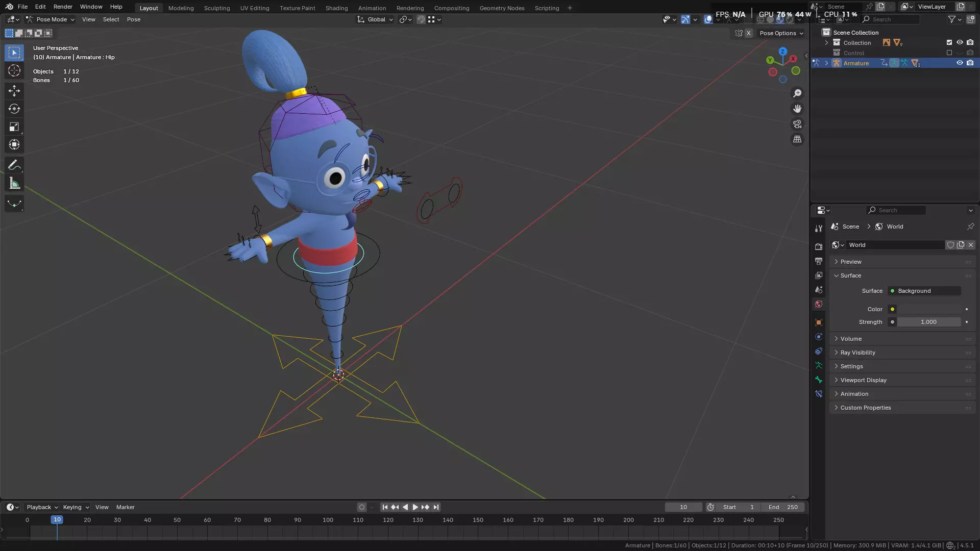Disable Armature in renders camera icon
The width and height of the screenshot is (980, 551).
(970, 63)
